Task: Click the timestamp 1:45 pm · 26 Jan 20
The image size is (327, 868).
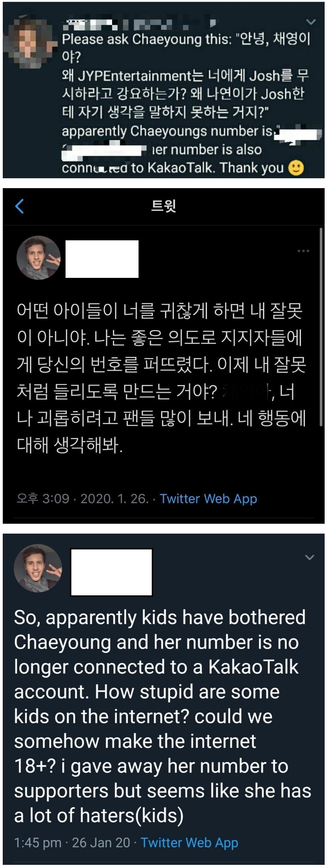Action: click(x=72, y=843)
